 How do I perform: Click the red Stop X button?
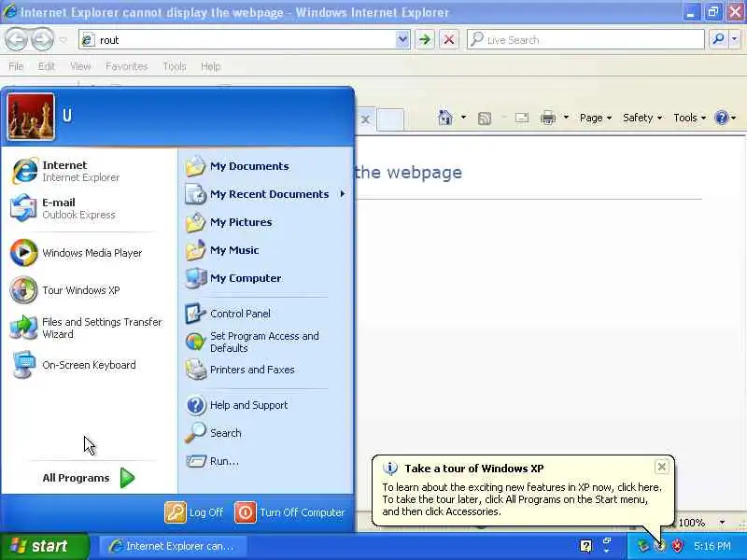449,39
